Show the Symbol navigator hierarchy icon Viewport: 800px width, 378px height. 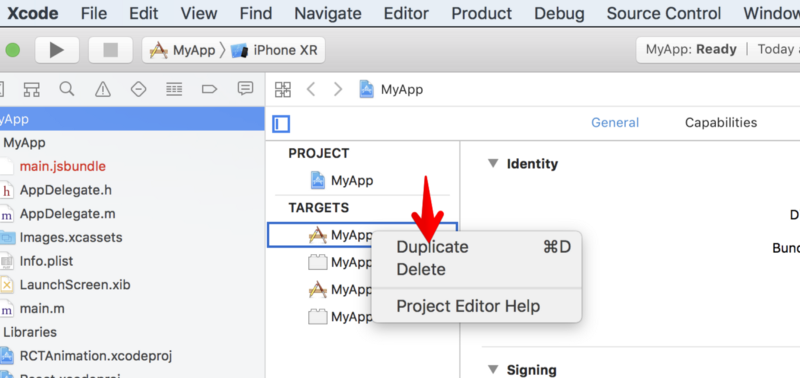[x=32, y=89]
